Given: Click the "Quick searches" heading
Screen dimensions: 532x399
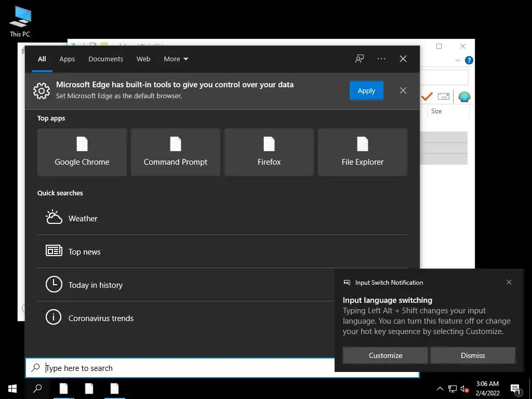Looking at the screenshot, I should coord(60,193).
